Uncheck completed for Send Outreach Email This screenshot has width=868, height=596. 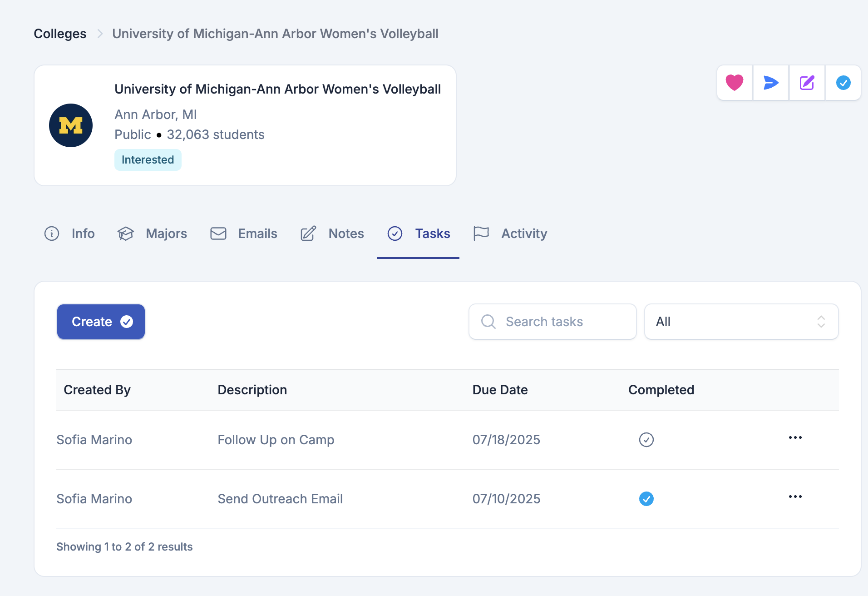point(646,499)
